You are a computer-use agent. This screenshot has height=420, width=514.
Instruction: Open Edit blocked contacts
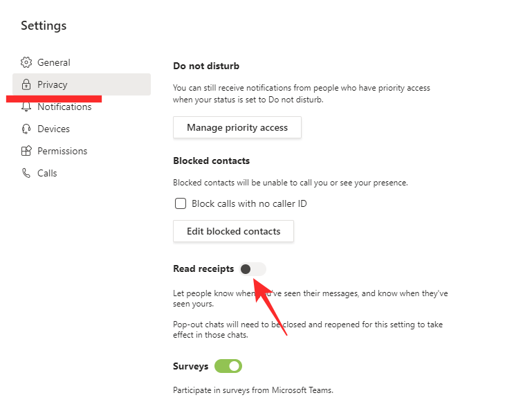[233, 231]
